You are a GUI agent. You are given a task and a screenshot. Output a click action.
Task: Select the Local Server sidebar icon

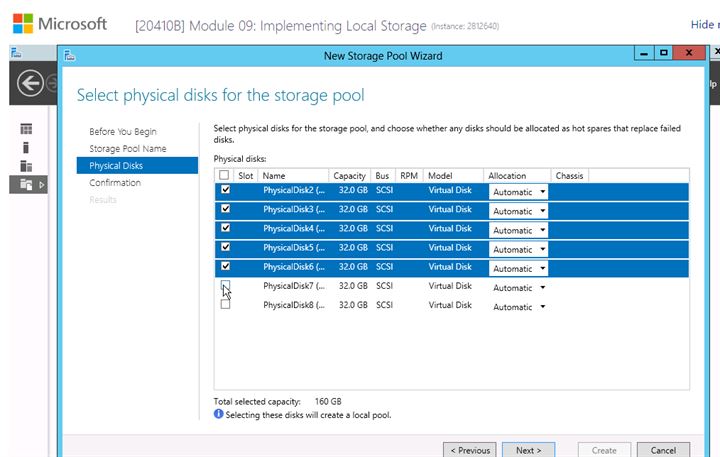27,147
